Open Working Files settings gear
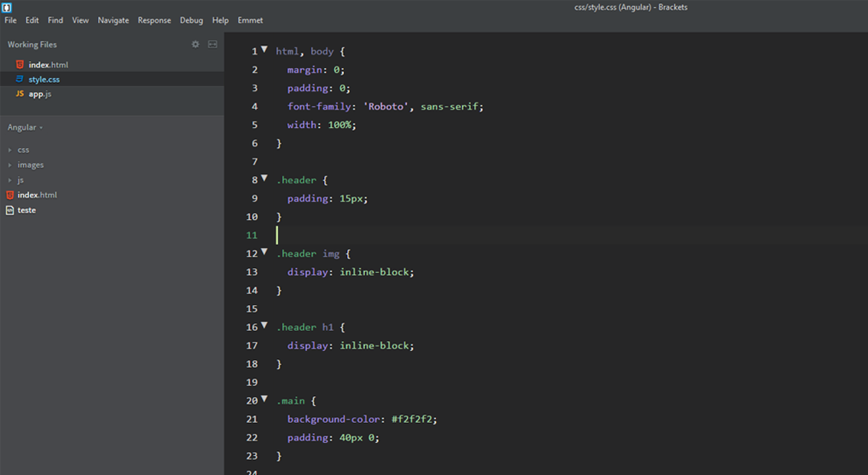 (195, 44)
